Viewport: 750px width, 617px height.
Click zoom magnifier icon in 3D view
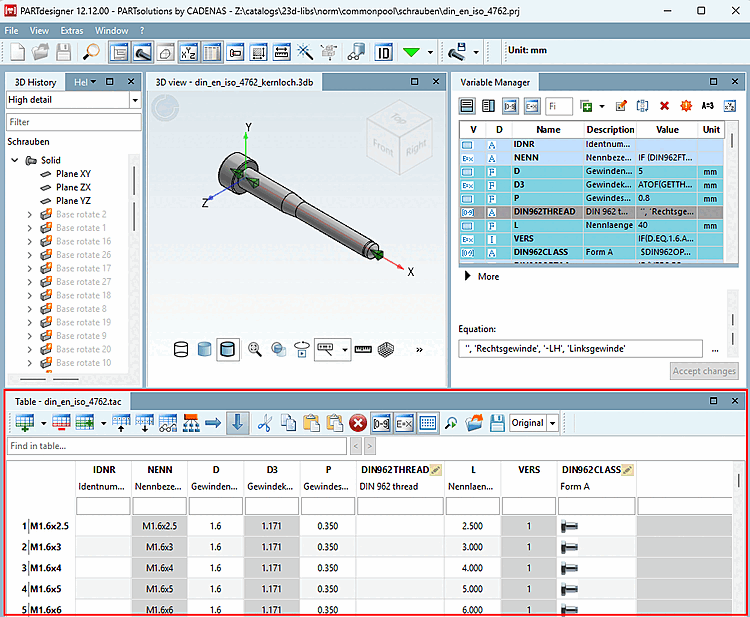click(x=255, y=350)
